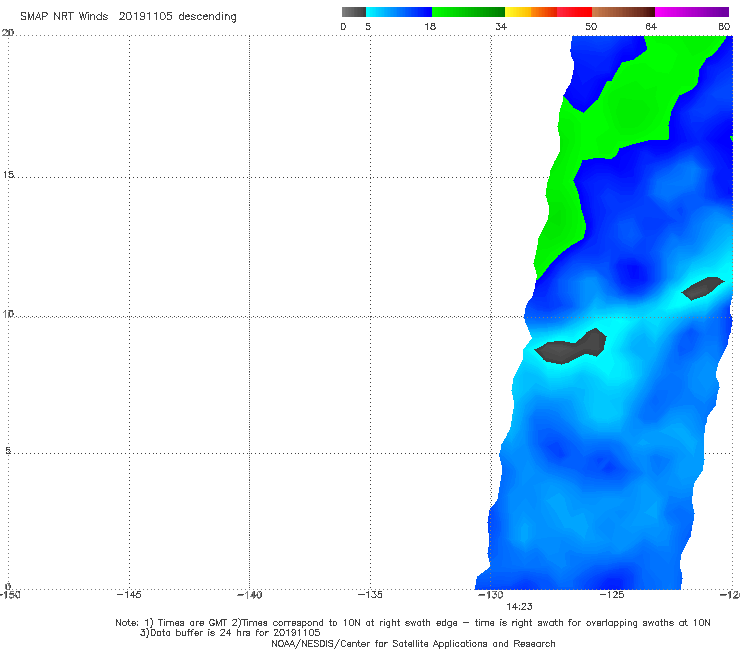The height and width of the screenshot is (650, 740).
Task: Click the longitude label '-140'
Action: click(249, 595)
